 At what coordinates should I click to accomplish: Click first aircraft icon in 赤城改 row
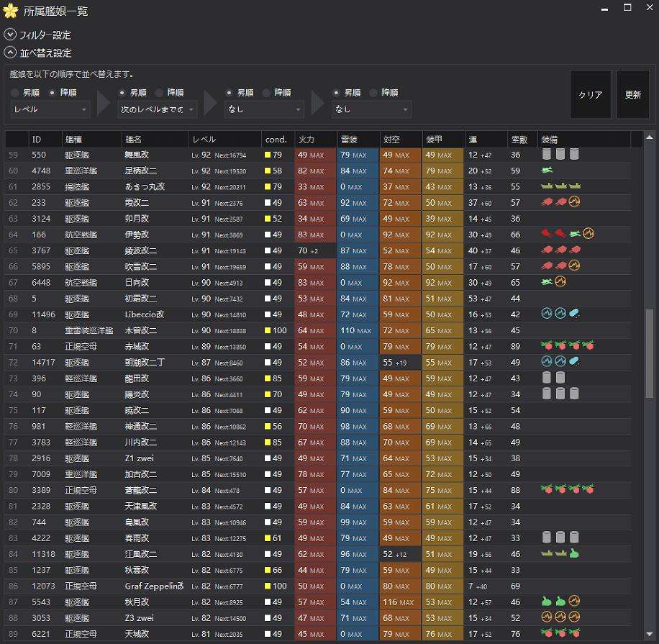(547, 345)
